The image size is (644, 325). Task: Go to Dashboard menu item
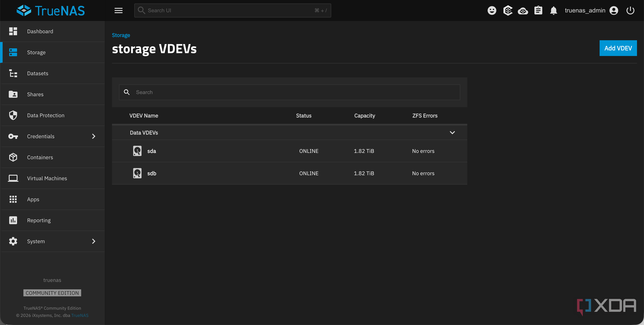point(52,31)
